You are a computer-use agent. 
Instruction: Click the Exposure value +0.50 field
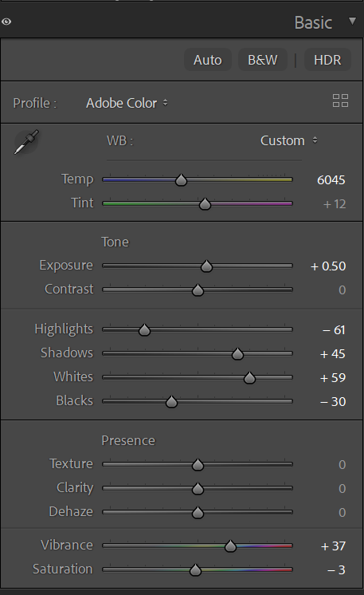328,266
